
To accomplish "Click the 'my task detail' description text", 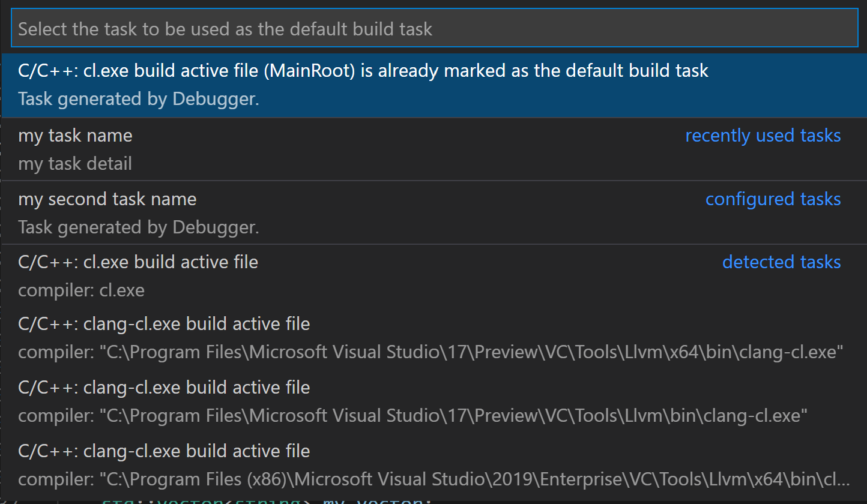I will (x=74, y=163).
